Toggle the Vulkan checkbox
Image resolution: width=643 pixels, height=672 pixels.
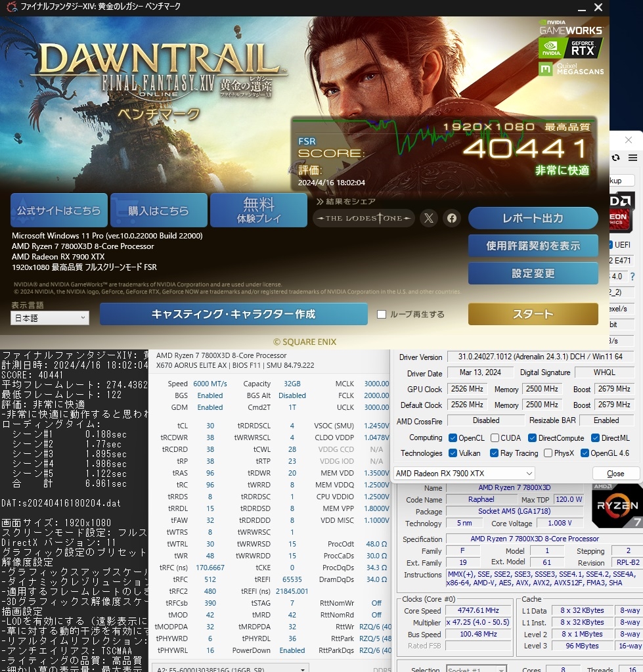pyautogui.click(x=453, y=453)
